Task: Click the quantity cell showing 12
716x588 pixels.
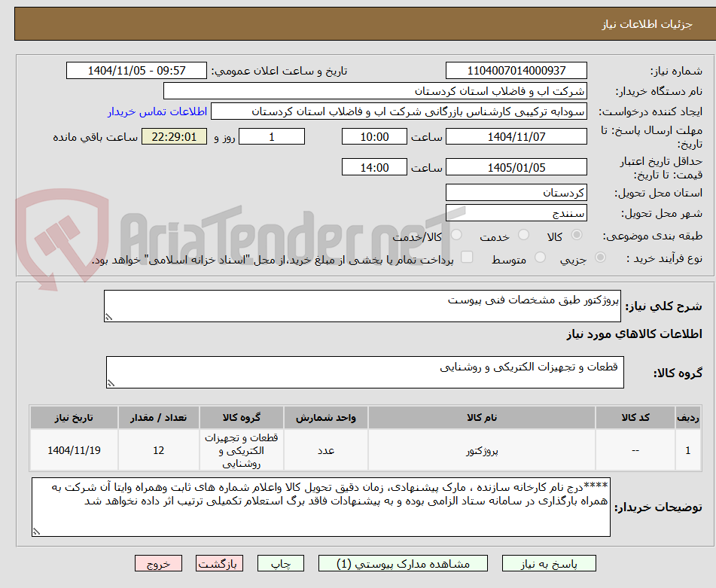Action: [158, 450]
